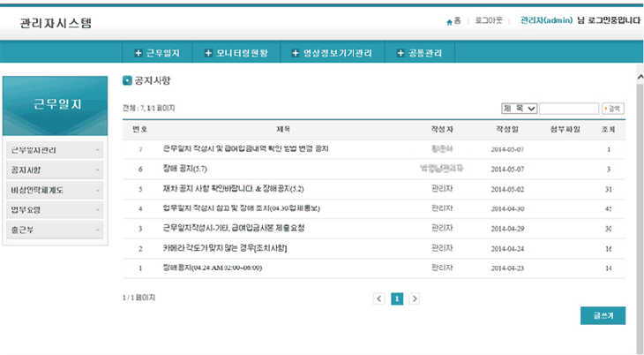Open notice 업무일지 작성시 참고 및 장애 조치
The width and height of the screenshot is (644, 355).
[x=242, y=208]
